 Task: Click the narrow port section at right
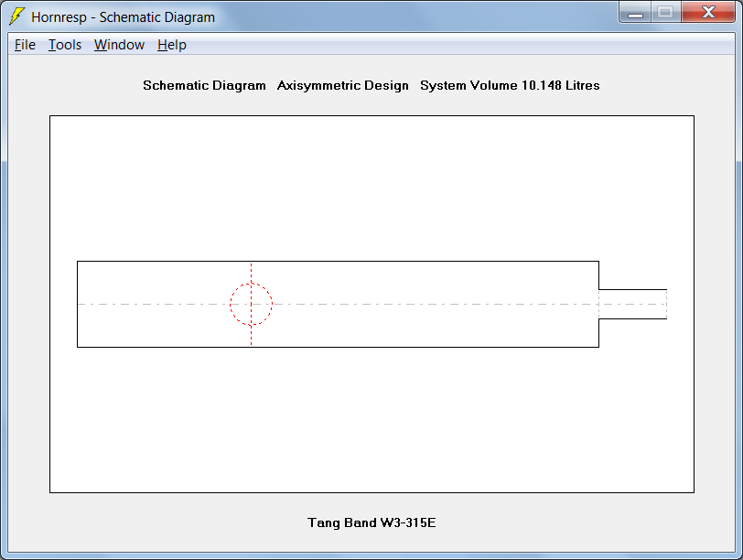pyautogui.click(x=632, y=304)
